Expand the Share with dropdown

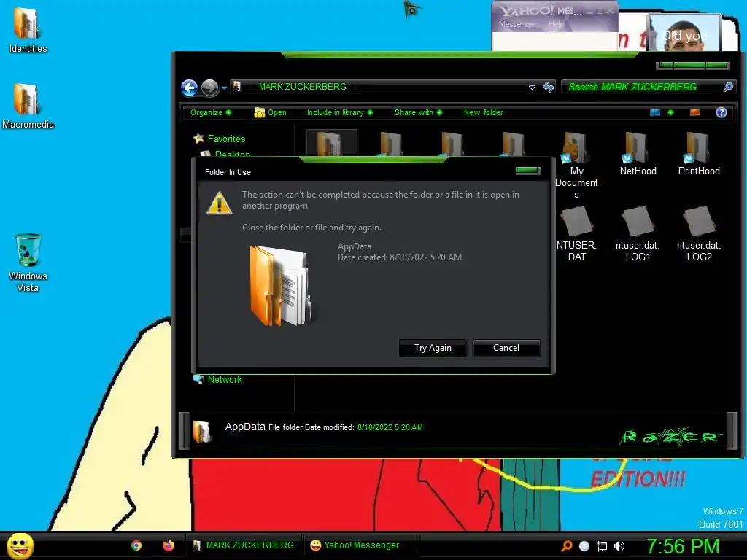point(418,112)
